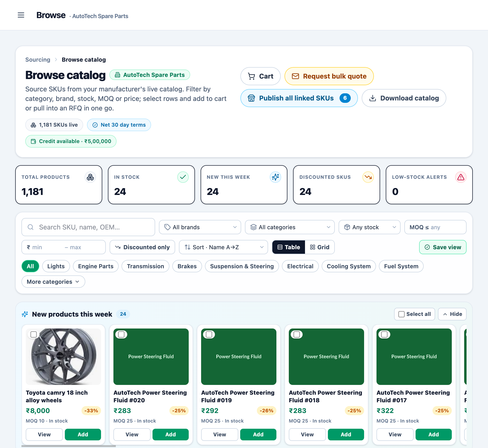The width and height of the screenshot is (488, 448).
Task: Click the cart icon in Cart button
Action: pyautogui.click(x=251, y=76)
